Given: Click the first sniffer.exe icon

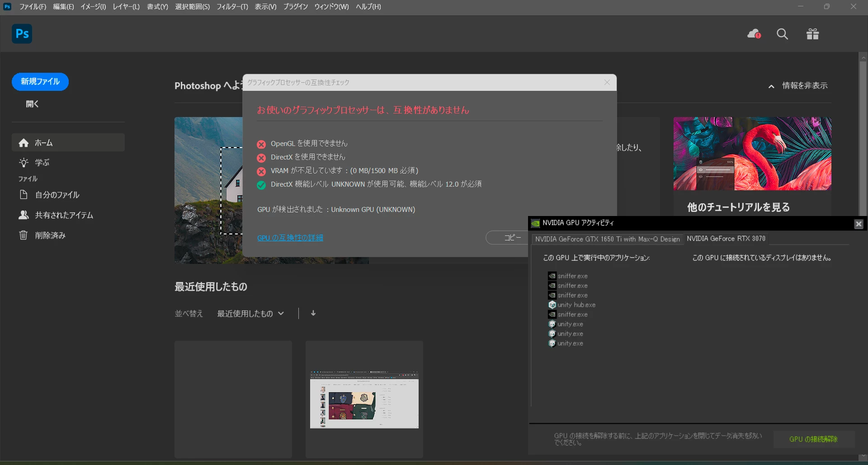Looking at the screenshot, I should click(552, 276).
